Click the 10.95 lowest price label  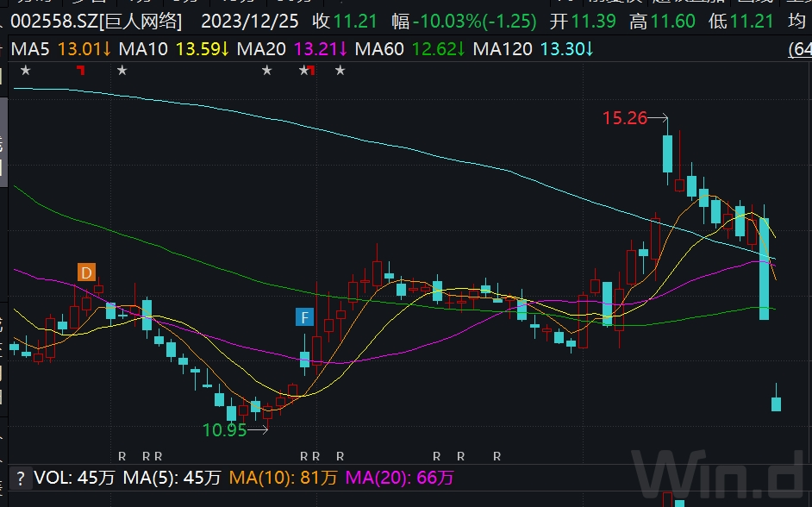[225, 430]
